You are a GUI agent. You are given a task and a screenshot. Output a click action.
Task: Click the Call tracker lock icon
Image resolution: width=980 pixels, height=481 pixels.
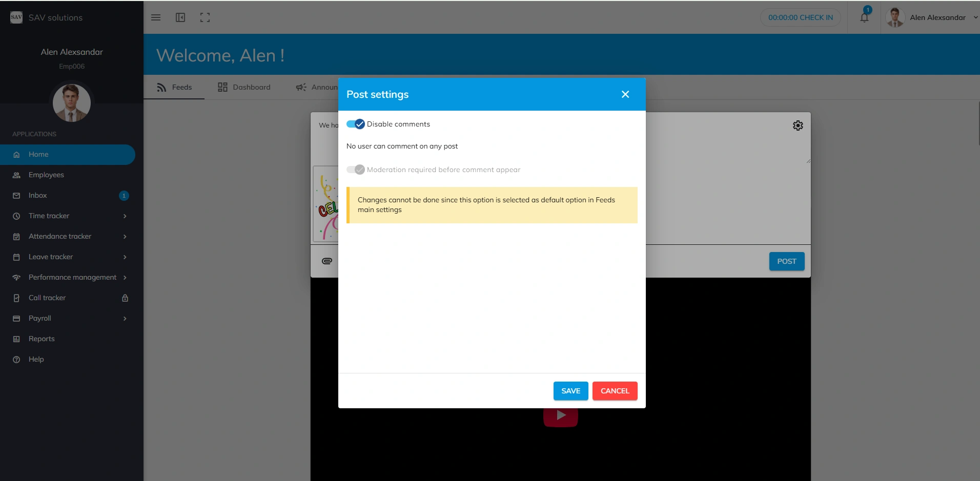[125, 298]
